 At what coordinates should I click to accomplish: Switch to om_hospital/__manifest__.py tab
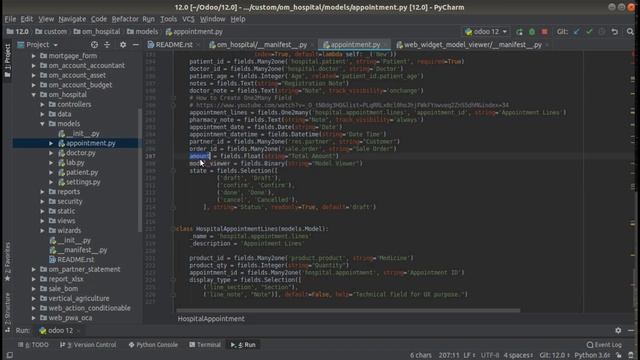[261, 45]
